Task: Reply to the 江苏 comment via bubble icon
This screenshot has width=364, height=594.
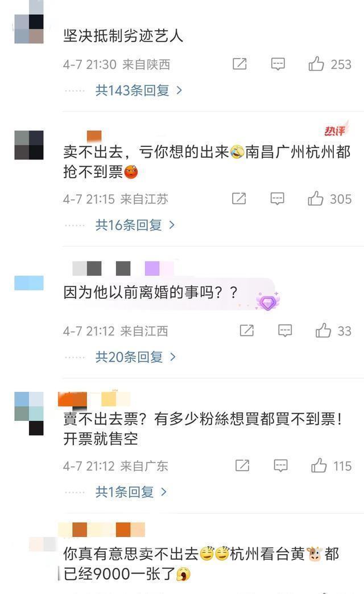Action: tap(278, 199)
